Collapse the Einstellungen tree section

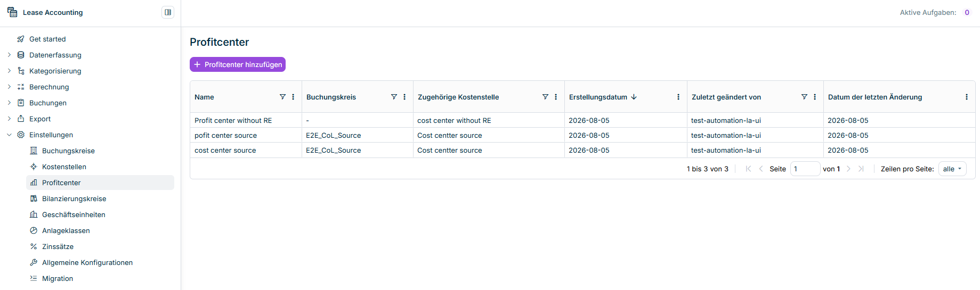pos(9,135)
